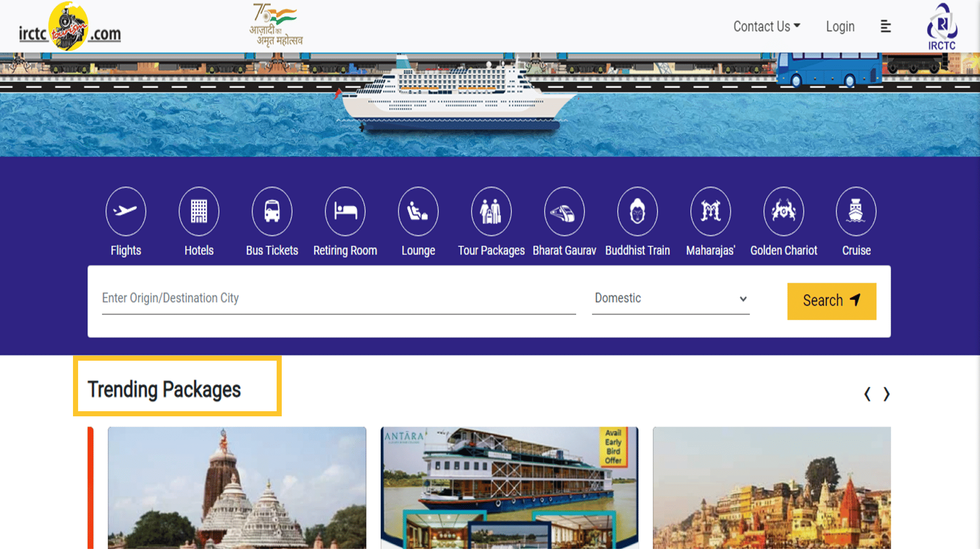Click the Maharajas' Express icon
This screenshot has height=551, width=980.
710,211
